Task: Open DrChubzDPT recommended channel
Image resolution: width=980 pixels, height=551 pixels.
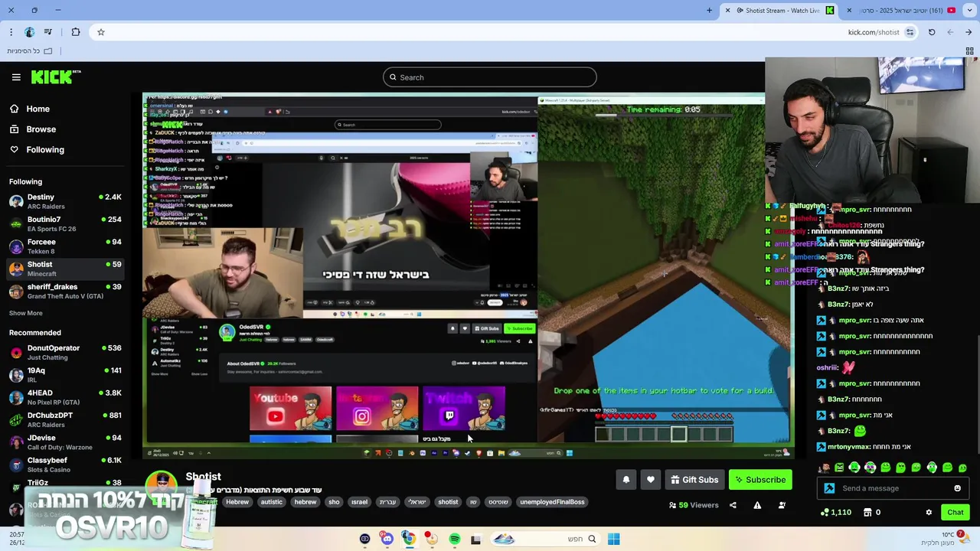Action: point(65,419)
